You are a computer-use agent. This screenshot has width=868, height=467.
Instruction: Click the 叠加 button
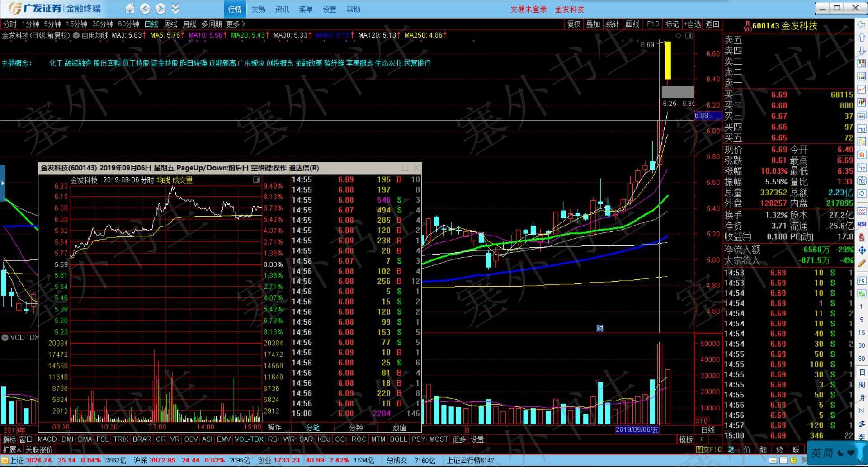593,24
